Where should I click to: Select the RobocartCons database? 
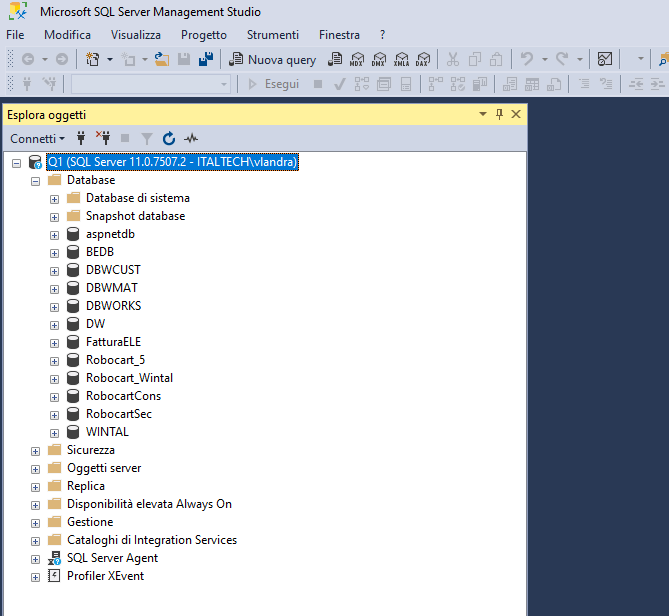point(123,396)
